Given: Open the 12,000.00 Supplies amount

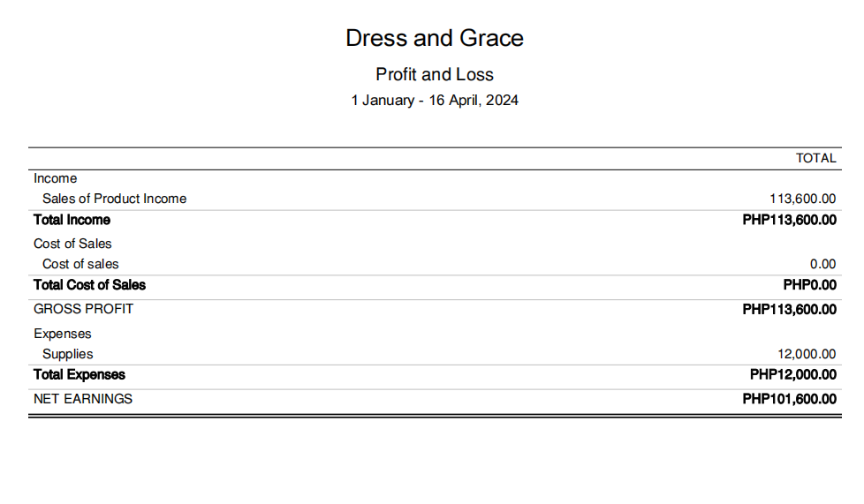Looking at the screenshot, I should (806, 354).
